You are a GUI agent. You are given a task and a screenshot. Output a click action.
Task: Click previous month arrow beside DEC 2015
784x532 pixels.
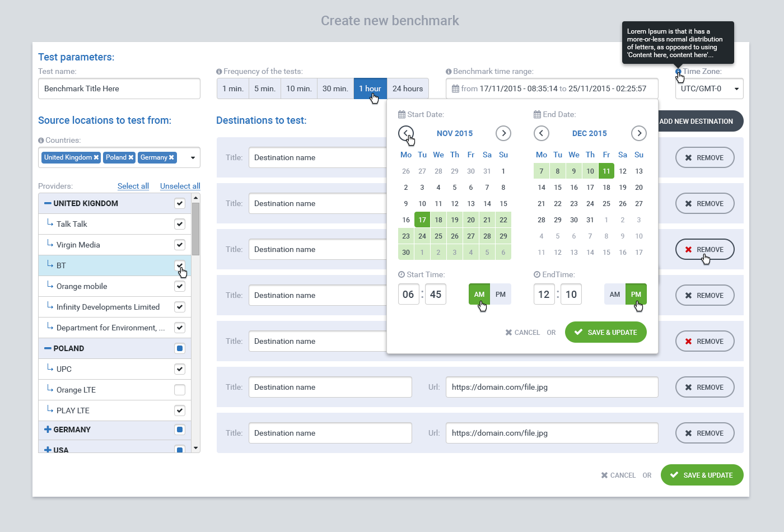coord(541,133)
